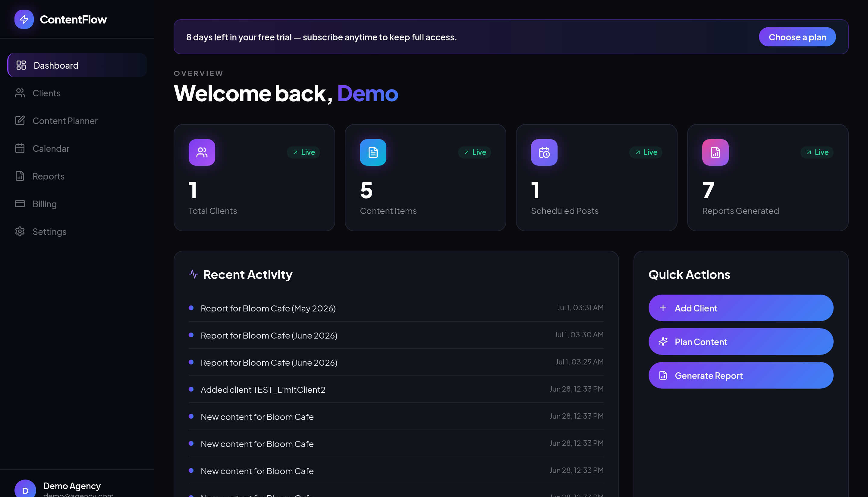The height and width of the screenshot is (497, 868).
Task: Click the Live badge on Reports Generated card
Action: point(816,152)
